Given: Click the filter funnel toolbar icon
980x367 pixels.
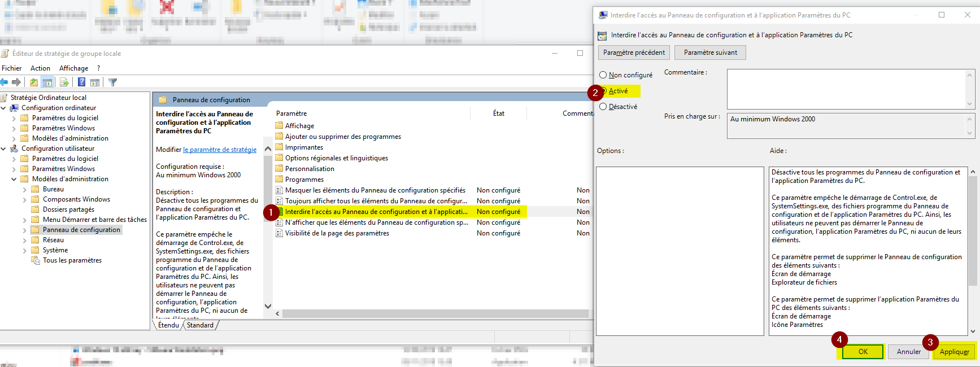Looking at the screenshot, I should 112,82.
